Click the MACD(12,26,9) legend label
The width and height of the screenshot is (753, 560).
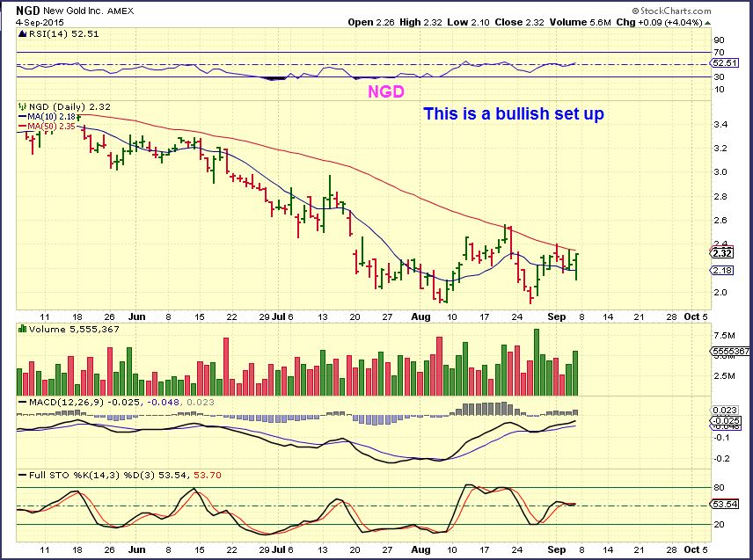click(x=66, y=402)
